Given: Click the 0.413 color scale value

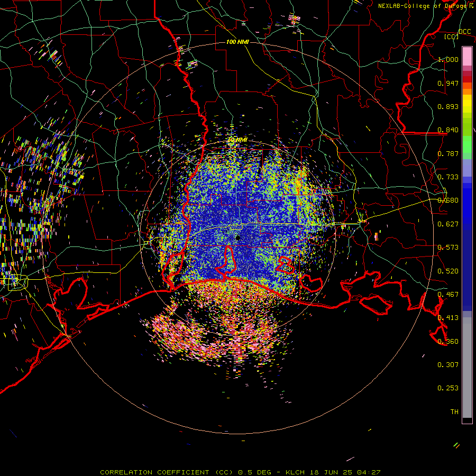Looking at the screenshot, I should click(448, 318).
